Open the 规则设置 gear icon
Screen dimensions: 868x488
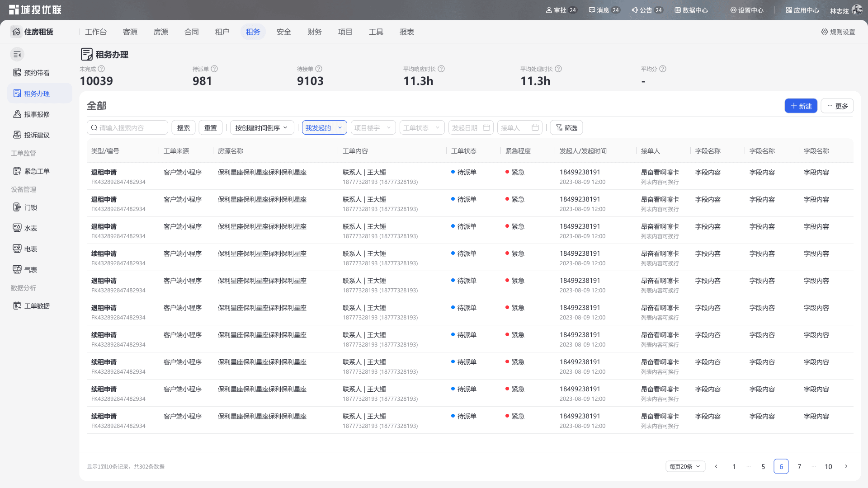[x=825, y=32]
